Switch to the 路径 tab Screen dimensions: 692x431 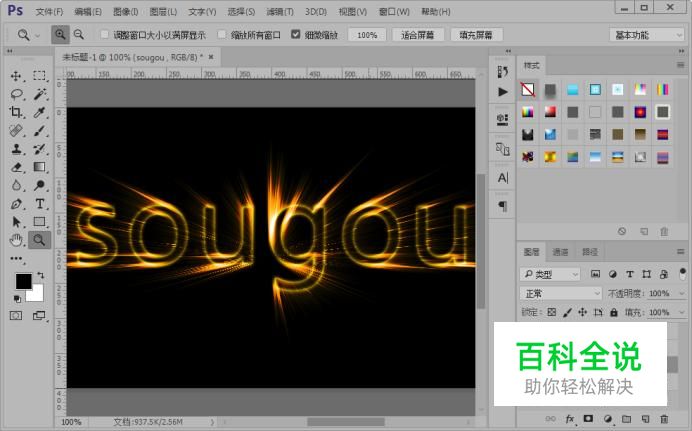pyautogui.click(x=590, y=252)
